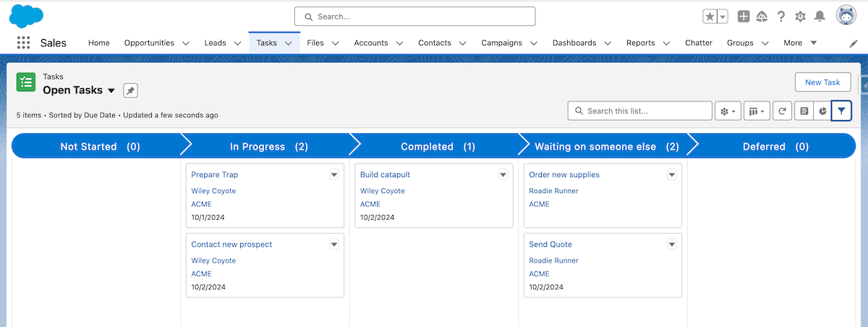Click the Help question mark icon
Screen dimensions: 868x327
point(781,17)
